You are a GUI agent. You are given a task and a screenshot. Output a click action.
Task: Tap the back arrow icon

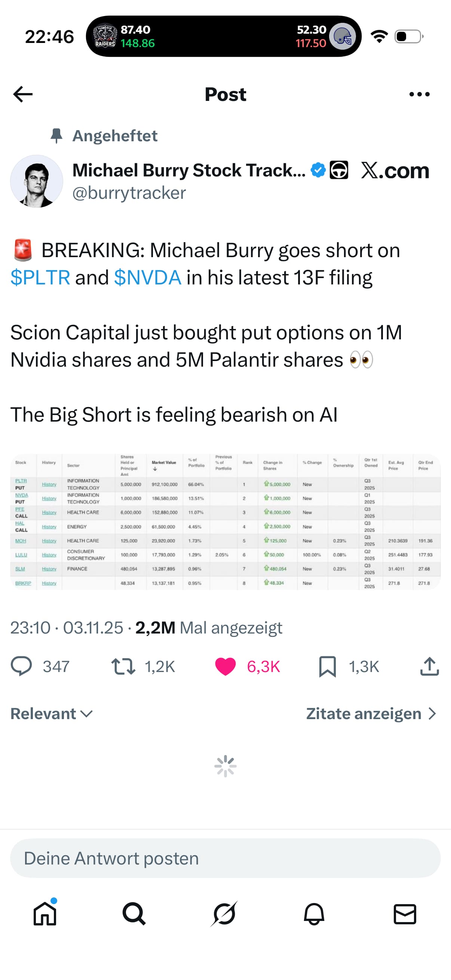(x=23, y=94)
